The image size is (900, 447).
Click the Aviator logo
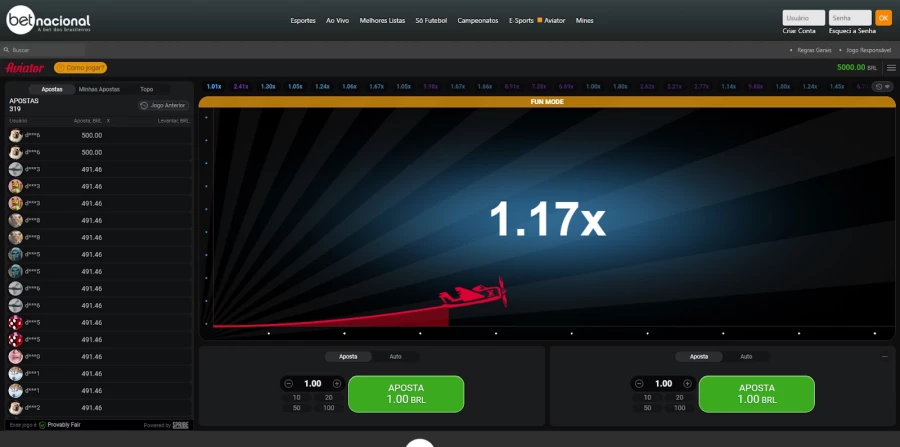(25, 68)
